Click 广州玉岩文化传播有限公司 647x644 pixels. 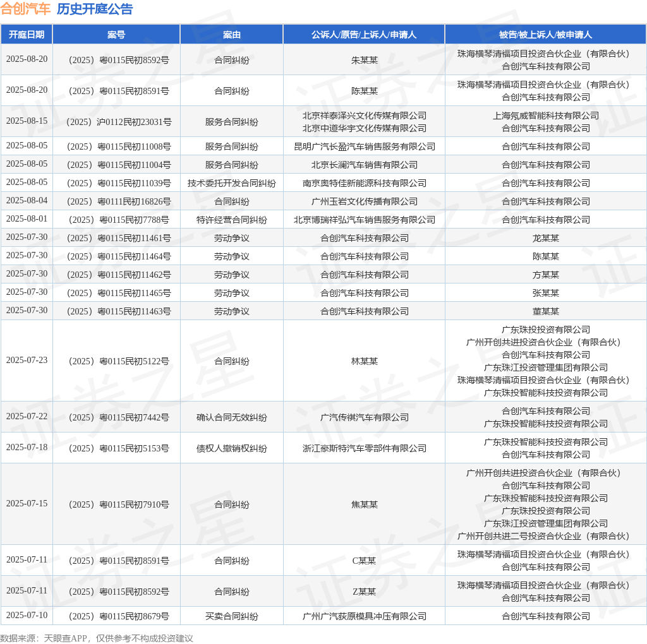point(365,201)
